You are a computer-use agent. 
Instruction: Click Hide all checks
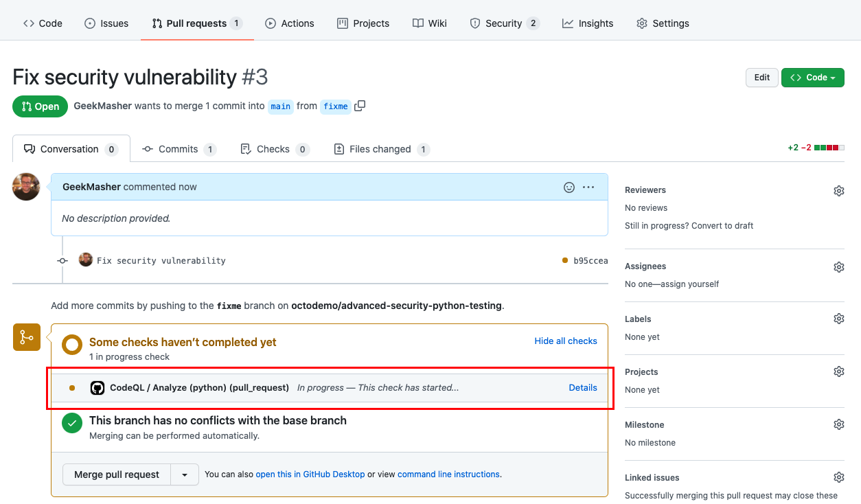(x=566, y=341)
